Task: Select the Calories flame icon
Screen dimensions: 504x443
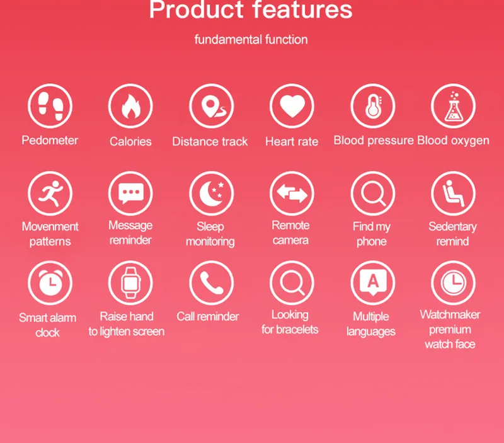Action: 130,106
